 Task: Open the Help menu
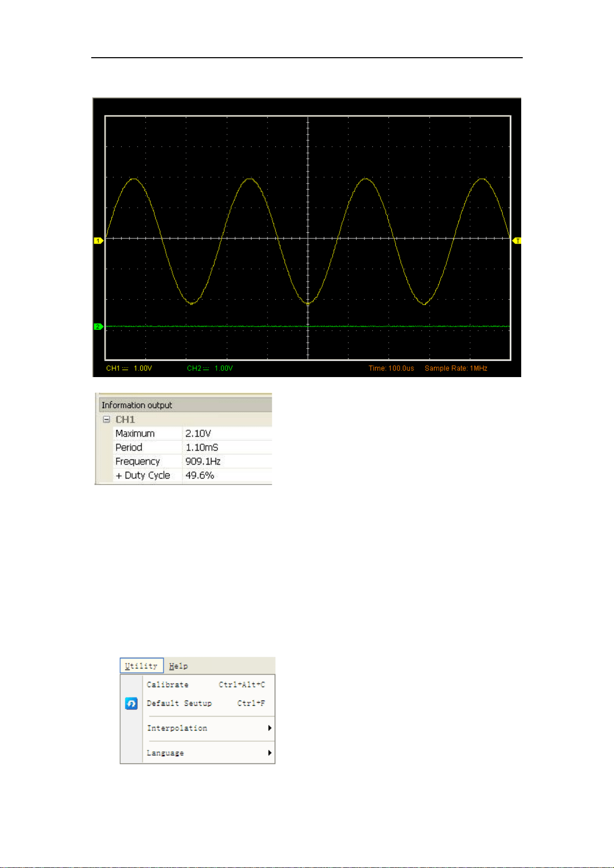click(x=178, y=666)
